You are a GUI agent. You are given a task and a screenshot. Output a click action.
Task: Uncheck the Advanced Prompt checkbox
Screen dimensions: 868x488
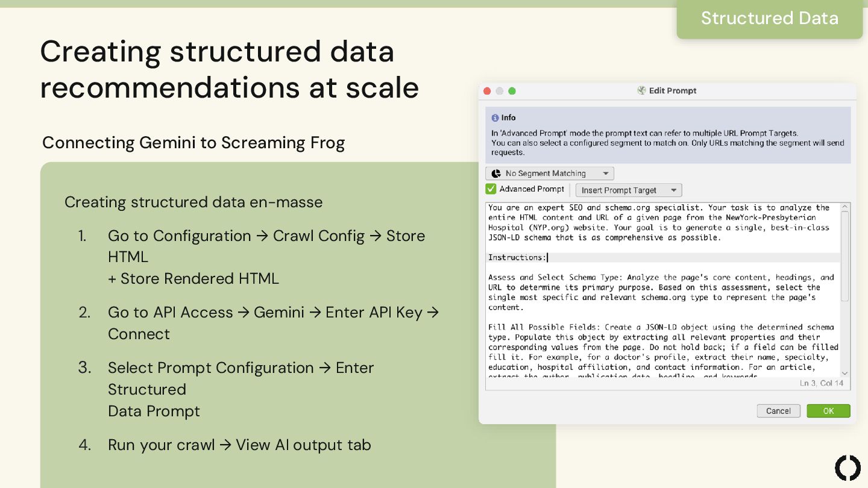tap(491, 189)
